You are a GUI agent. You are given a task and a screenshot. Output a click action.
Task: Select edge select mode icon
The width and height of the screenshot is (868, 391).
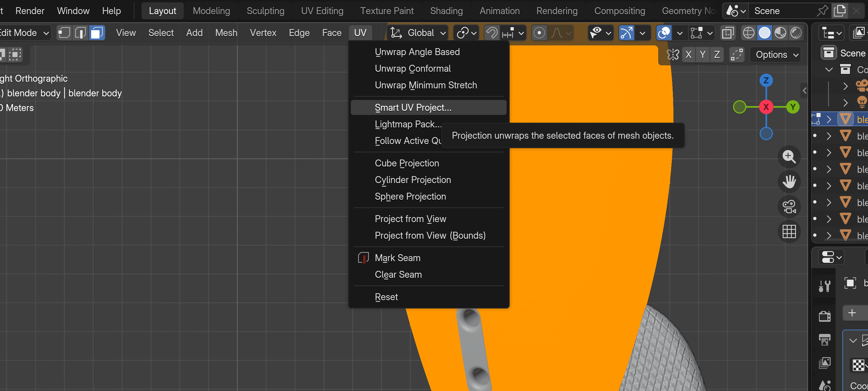click(x=81, y=33)
